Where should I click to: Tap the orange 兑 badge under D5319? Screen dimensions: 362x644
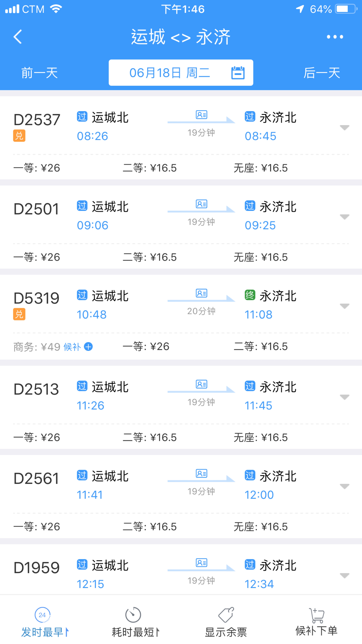[x=19, y=314]
